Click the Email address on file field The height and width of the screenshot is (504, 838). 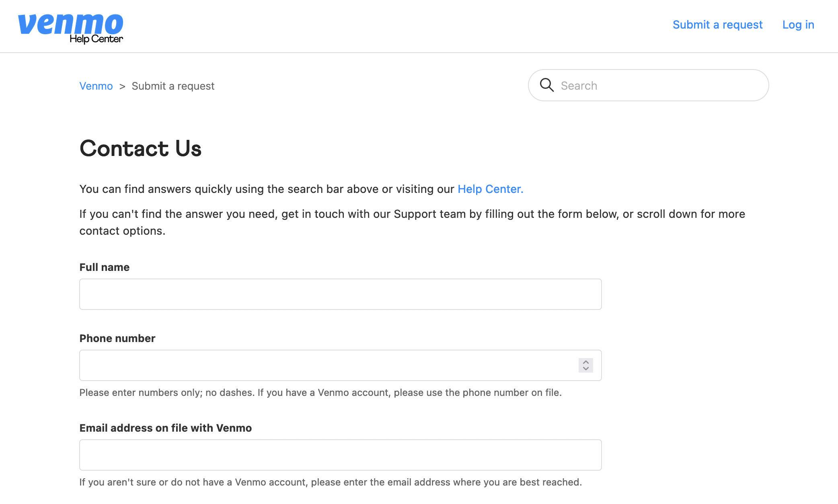pos(340,455)
